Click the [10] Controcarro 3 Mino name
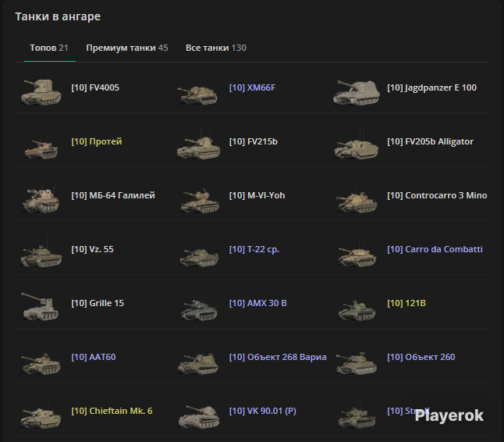Viewport: 504px width, 442px height. [x=437, y=195]
